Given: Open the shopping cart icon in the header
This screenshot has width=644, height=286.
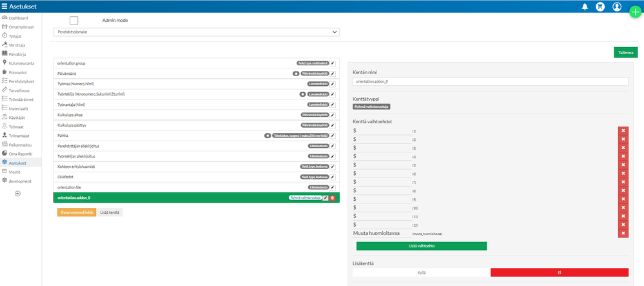Looking at the screenshot, I should 600,6.
